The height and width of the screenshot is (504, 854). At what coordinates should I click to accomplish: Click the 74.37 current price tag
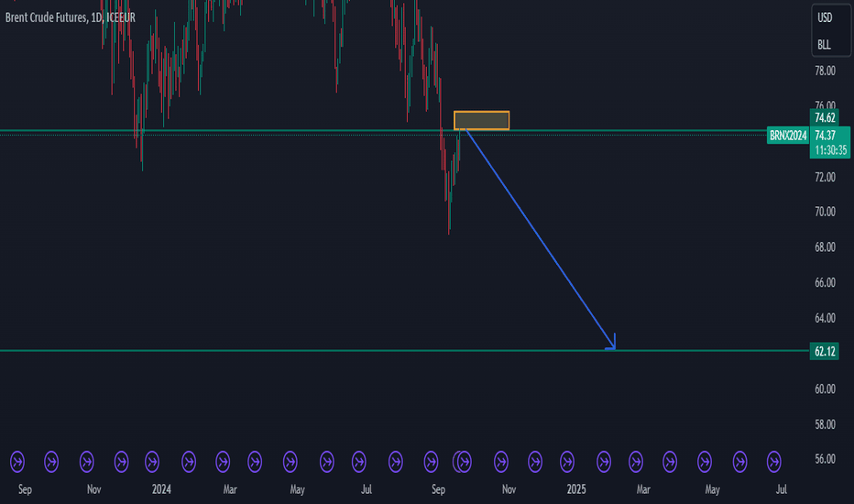coord(825,136)
